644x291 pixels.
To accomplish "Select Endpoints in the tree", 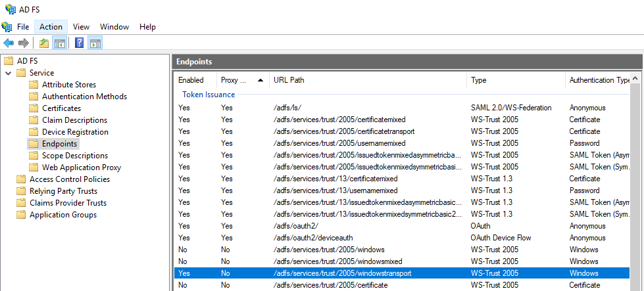I will click(59, 144).
